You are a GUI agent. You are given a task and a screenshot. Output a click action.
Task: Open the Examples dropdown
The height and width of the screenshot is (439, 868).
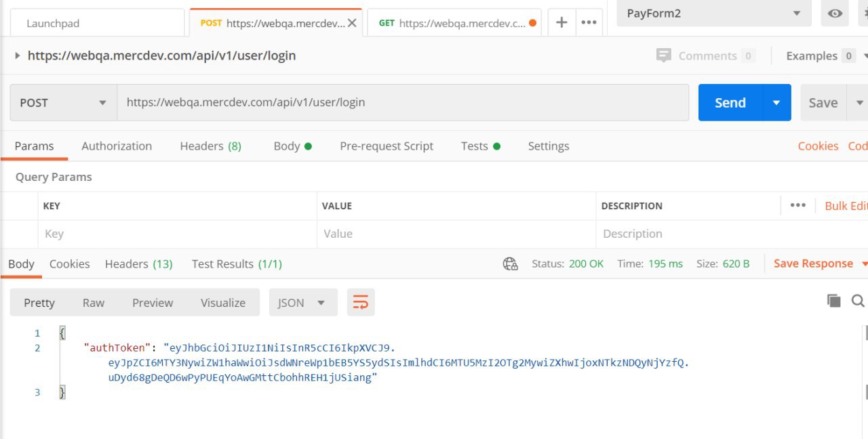827,56
